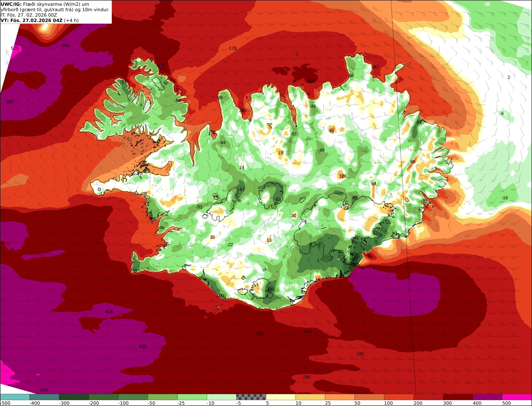Click the map value '280'
Image resolution: width=532 pixels, height=406 pixels.
(x=360, y=354)
